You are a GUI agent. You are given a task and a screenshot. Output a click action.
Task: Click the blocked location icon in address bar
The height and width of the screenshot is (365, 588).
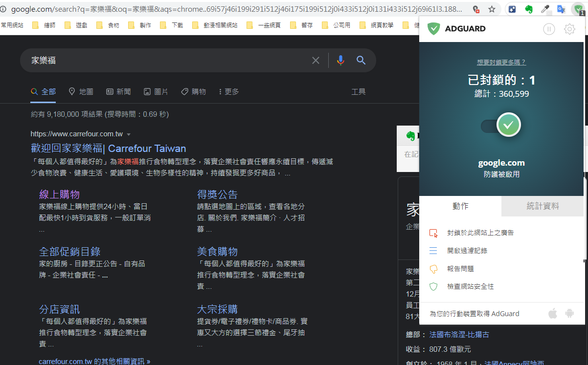pyautogui.click(x=476, y=9)
